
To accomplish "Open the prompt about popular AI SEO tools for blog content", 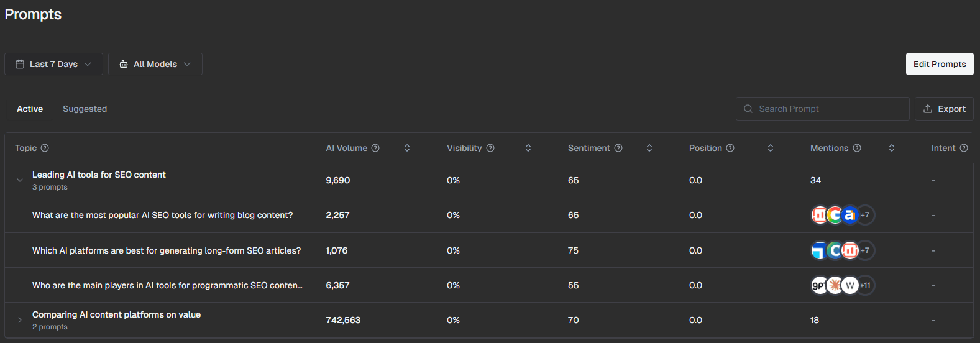I will [x=163, y=215].
